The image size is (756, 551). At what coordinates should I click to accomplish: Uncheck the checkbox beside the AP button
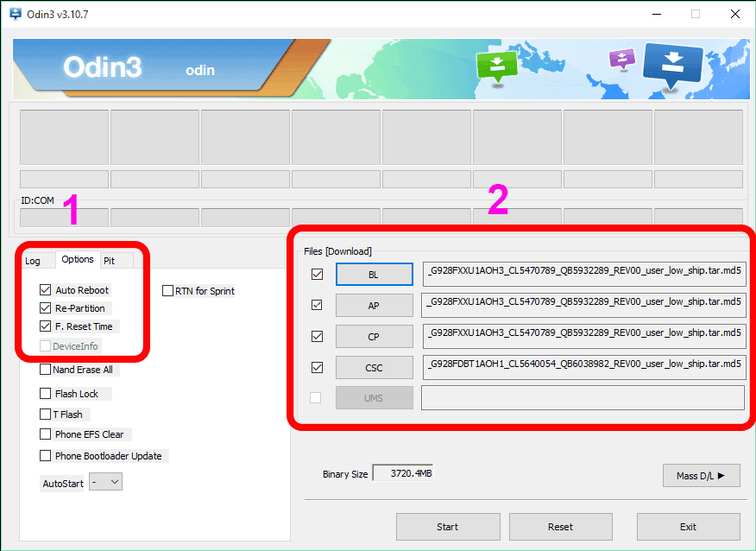pos(317,305)
